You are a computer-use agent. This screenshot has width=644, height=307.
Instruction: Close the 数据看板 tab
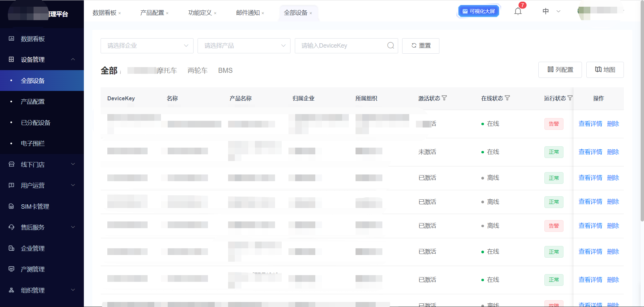click(120, 13)
